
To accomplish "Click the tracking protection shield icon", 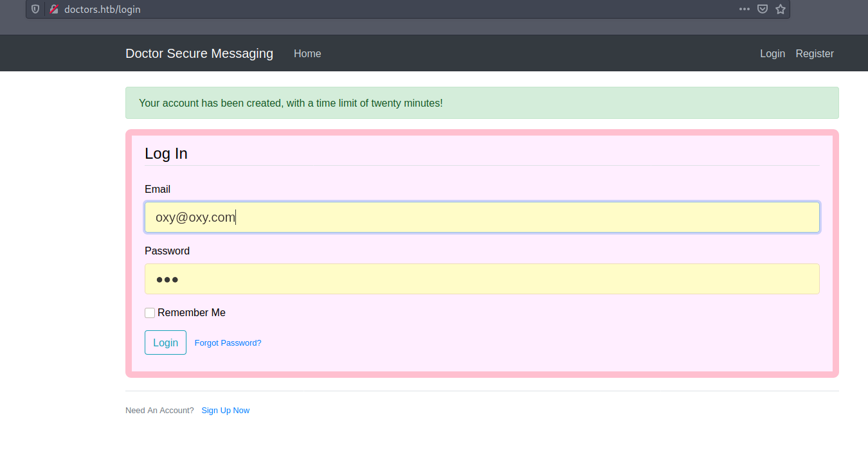I will pos(35,9).
